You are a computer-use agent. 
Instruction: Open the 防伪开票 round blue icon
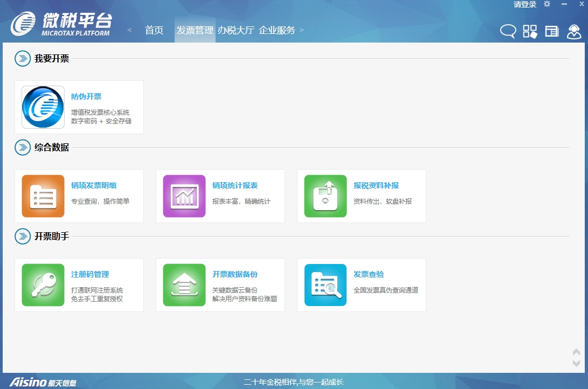(x=43, y=107)
